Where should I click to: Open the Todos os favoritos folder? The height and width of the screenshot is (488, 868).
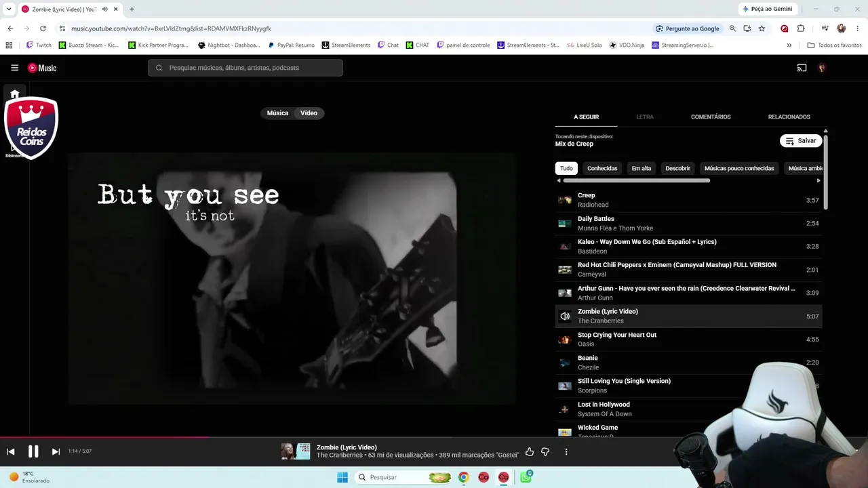pos(834,45)
